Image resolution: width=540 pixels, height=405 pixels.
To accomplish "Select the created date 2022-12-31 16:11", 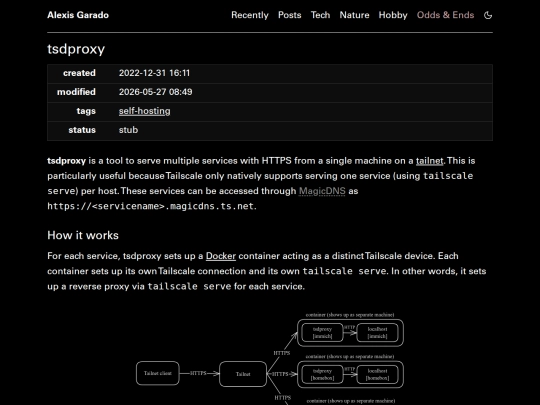I will pos(154,73).
